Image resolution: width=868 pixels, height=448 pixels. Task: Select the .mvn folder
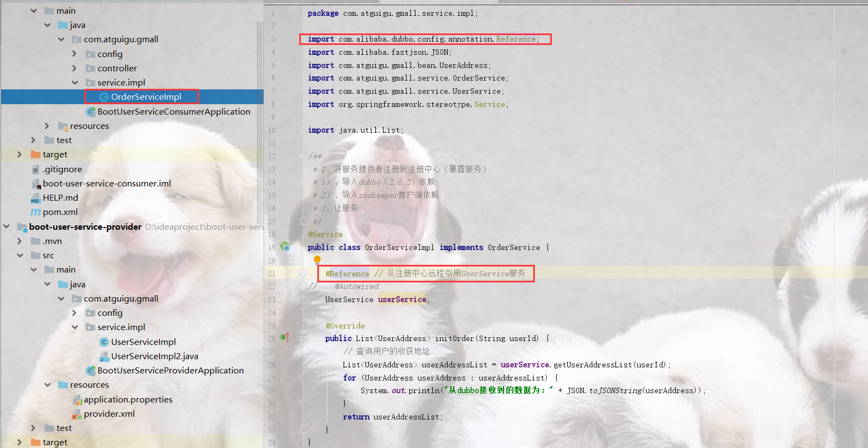click(52, 241)
